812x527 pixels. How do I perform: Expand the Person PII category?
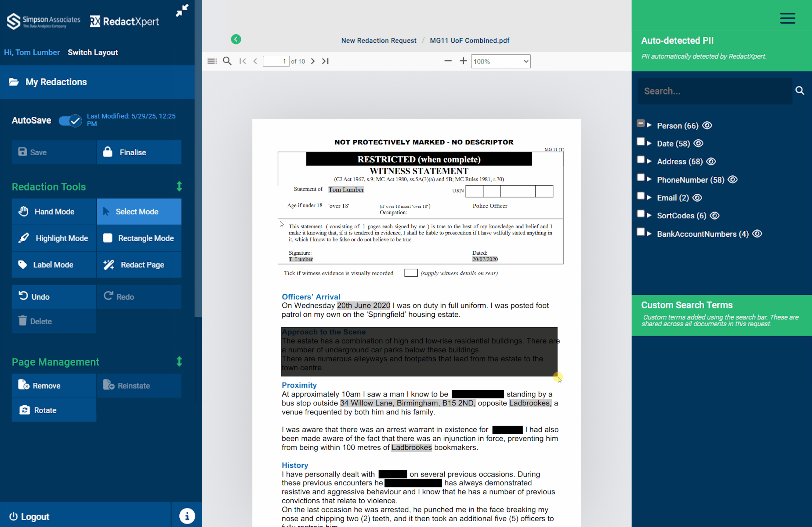pyautogui.click(x=649, y=125)
